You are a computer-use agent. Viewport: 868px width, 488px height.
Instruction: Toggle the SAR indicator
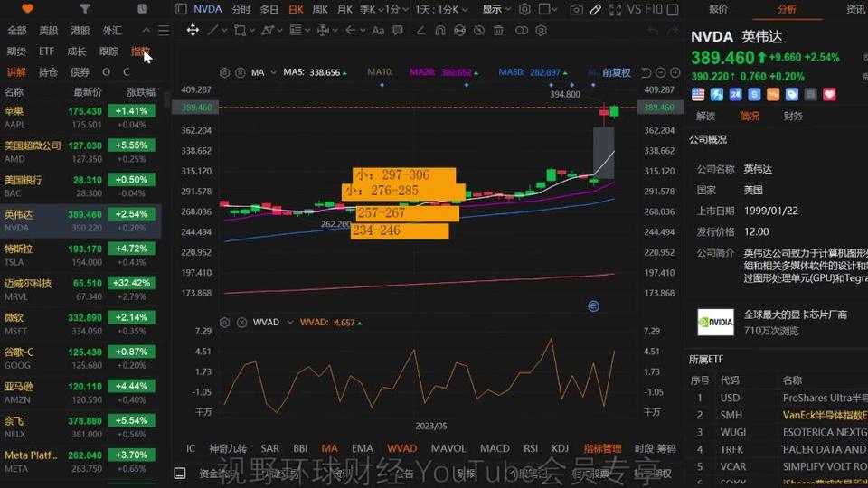(x=269, y=448)
